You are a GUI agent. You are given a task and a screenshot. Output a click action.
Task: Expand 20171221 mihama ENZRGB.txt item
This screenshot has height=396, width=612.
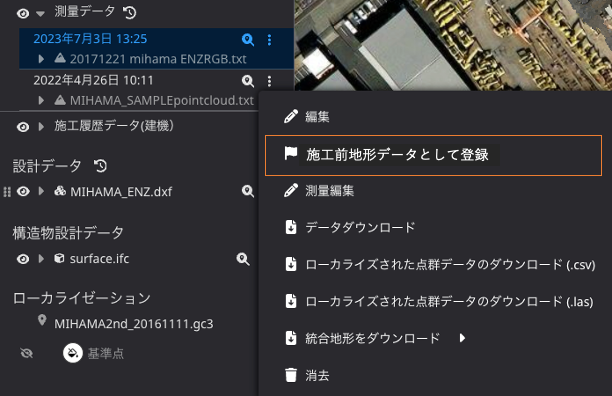(x=41, y=59)
